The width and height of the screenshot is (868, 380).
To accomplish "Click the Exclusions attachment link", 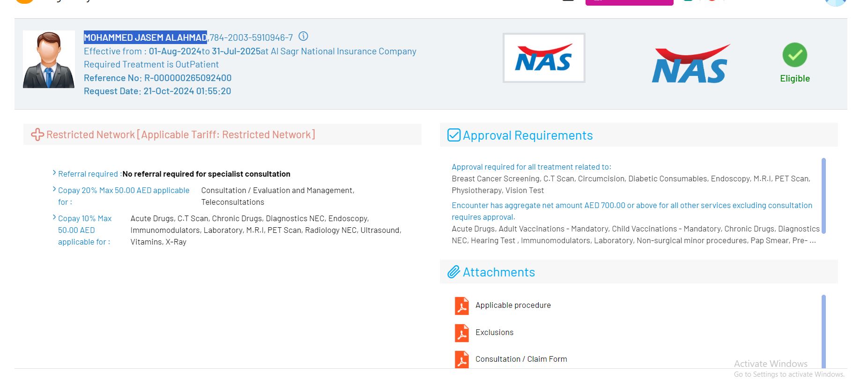I will (x=494, y=333).
